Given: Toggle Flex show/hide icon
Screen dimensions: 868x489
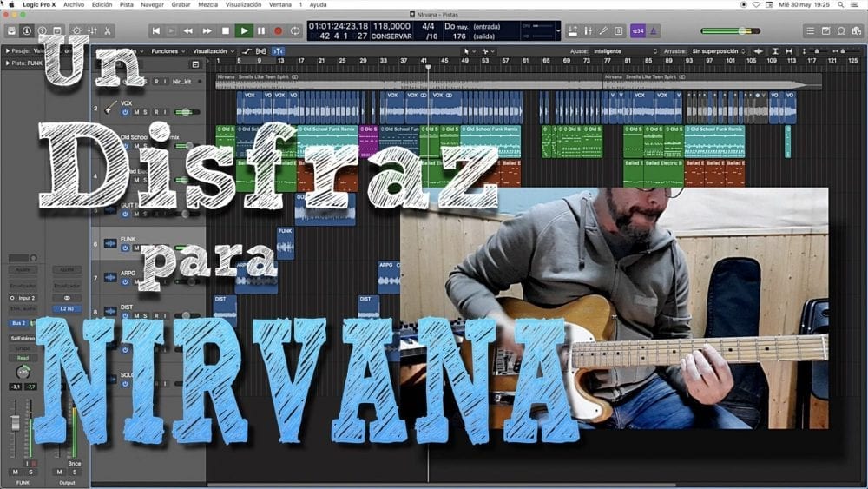Looking at the screenshot, I should (x=260, y=51).
